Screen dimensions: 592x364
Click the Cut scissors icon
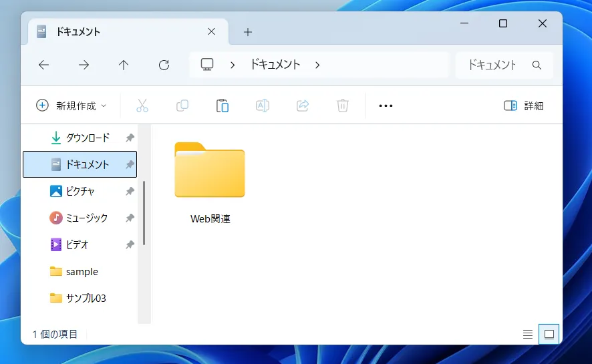142,106
